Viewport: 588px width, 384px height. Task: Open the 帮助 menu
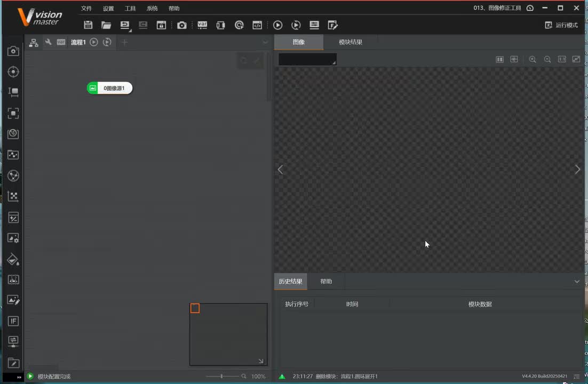tap(174, 8)
